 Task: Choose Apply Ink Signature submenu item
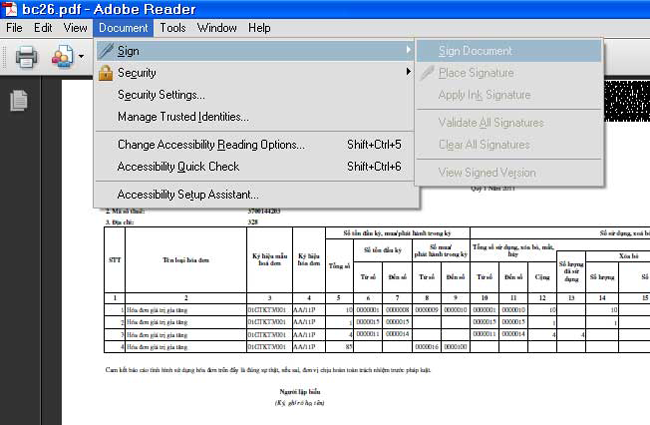click(x=509, y=95)
